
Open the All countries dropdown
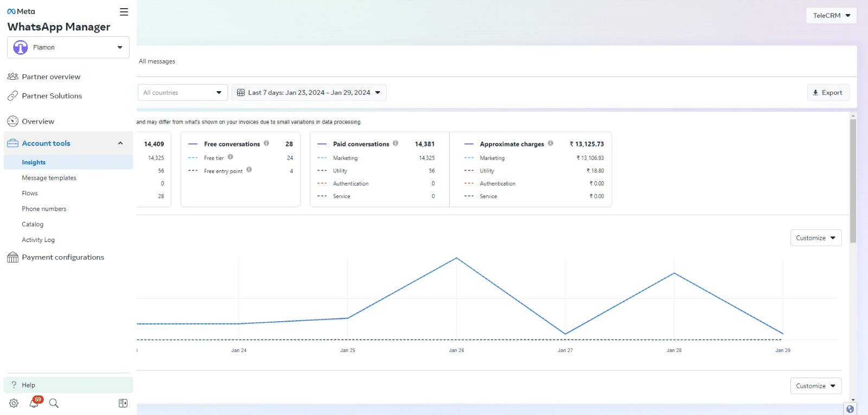click(x=183, y=92)
